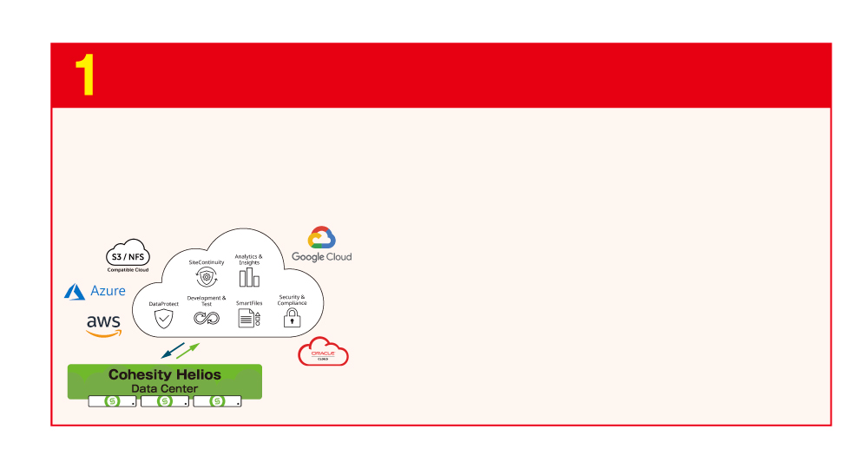Click the yellow number 1 in header
Viewport: 868px width, 469px height.
click(85, 75)
